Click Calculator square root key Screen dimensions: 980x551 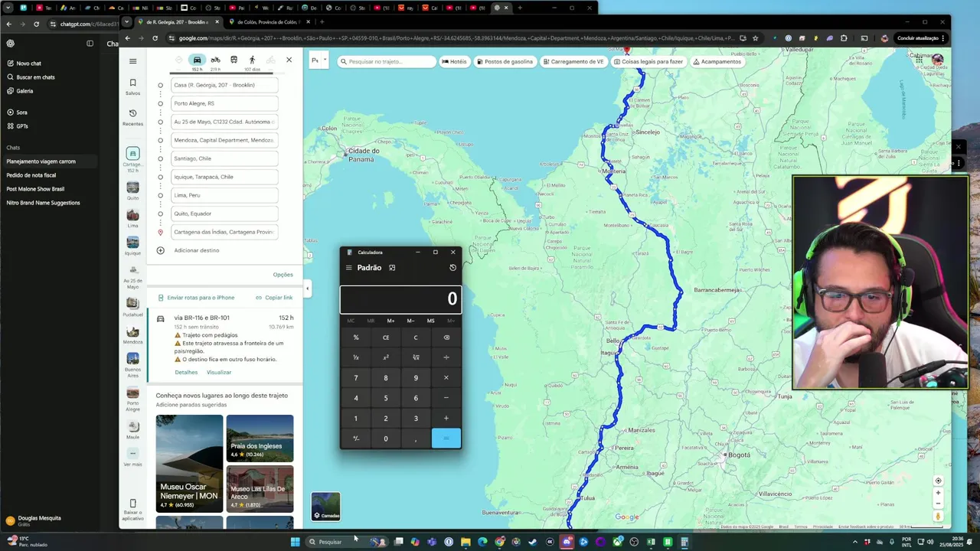(416, 357)
